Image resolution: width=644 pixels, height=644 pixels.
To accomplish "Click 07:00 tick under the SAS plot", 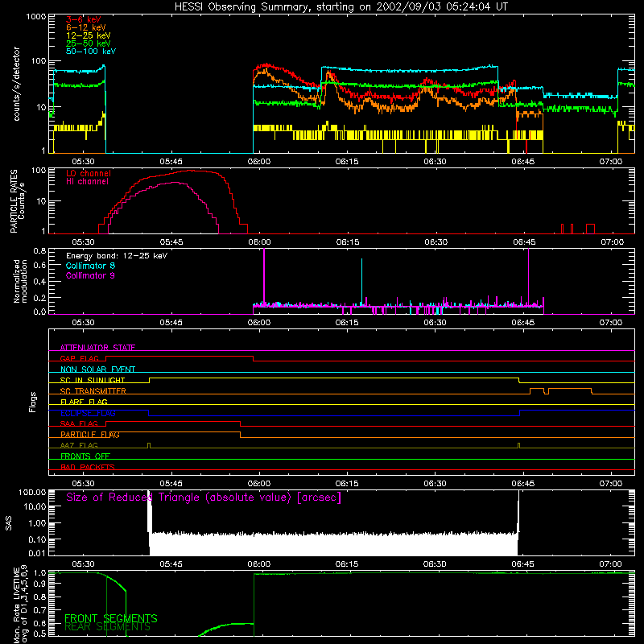I will pyautogui.click(x=611, y=564).
